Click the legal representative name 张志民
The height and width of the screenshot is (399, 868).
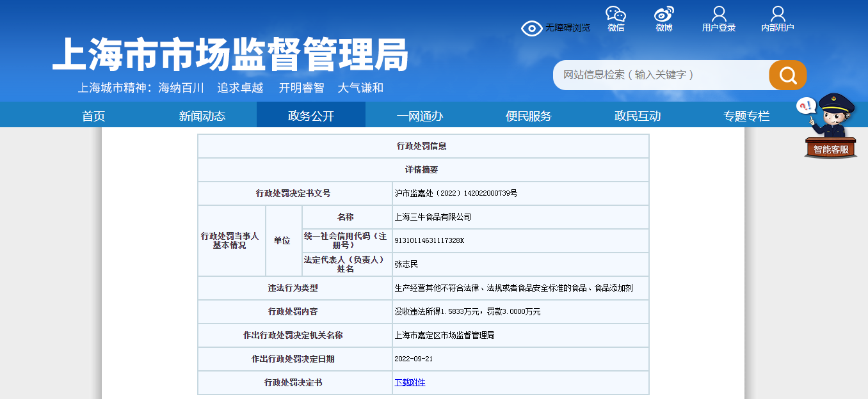(406, 264)
